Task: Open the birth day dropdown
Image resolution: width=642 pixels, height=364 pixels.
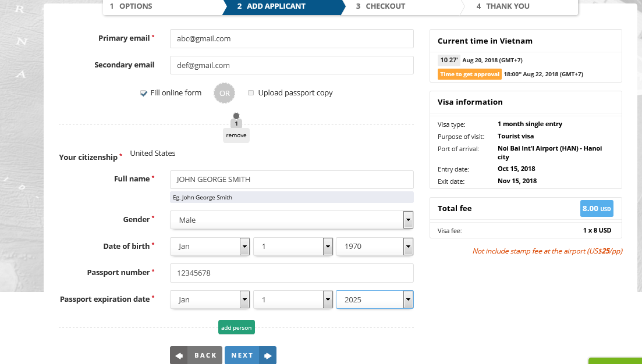Action: [x=293, y=247]
